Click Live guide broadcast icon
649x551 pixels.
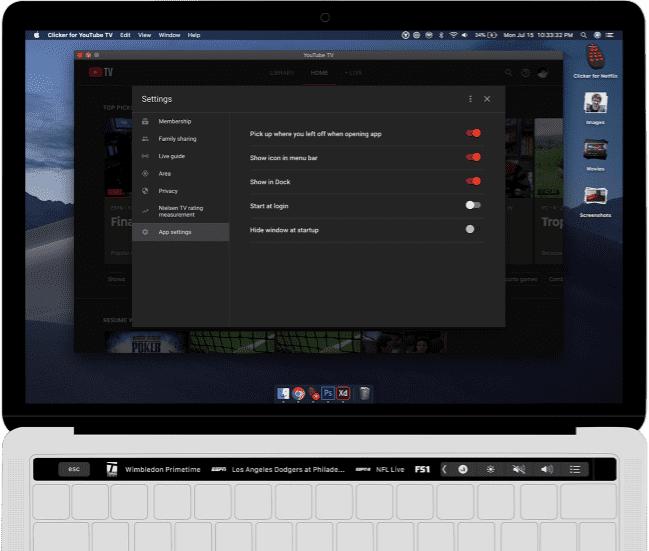(x=145, y=156)
